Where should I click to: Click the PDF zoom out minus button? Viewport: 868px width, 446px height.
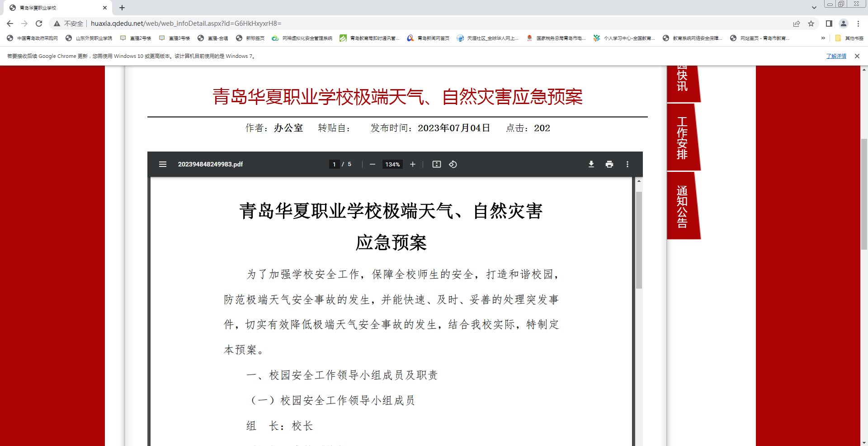(x=372, y=164)
